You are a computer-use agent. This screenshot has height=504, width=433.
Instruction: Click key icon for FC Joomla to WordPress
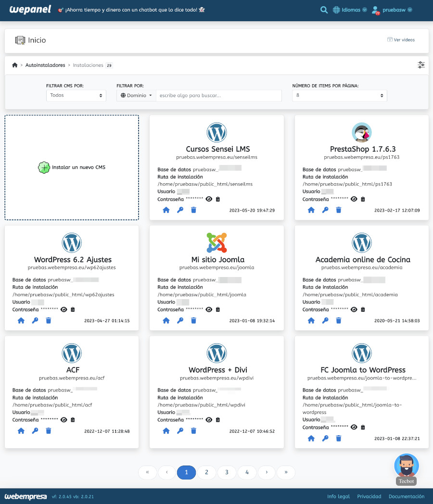[x=325, y=439]
